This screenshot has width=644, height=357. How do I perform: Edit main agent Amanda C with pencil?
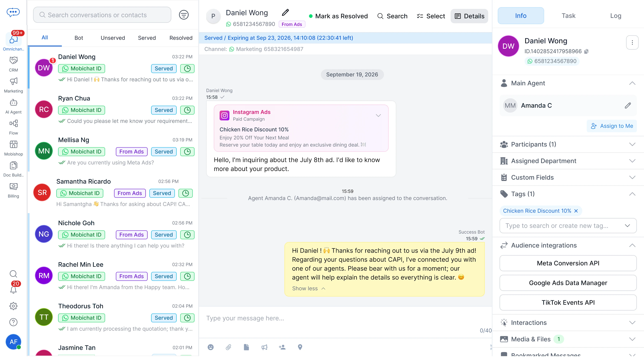point(628,106)
